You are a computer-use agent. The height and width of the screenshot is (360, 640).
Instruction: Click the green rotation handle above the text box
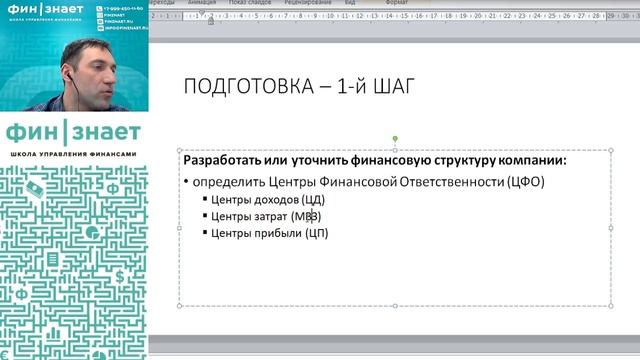pos(395,139)
